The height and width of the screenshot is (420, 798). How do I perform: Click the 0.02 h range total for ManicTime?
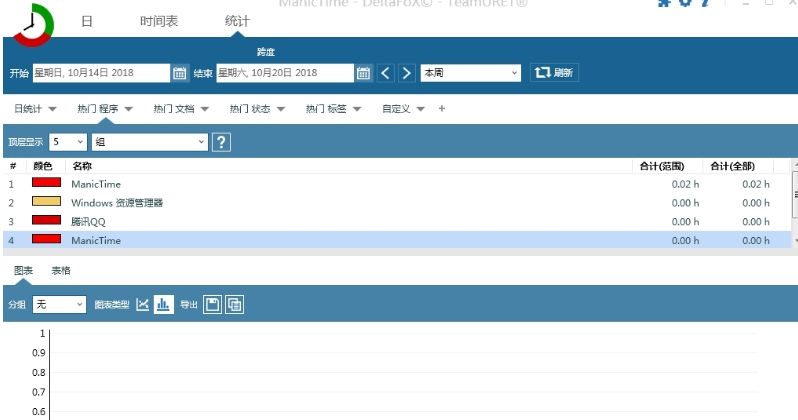click(x=685, y=184)
